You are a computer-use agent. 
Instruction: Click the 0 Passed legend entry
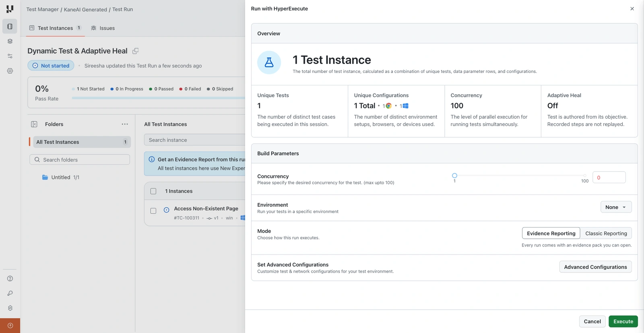pos(161,89)
